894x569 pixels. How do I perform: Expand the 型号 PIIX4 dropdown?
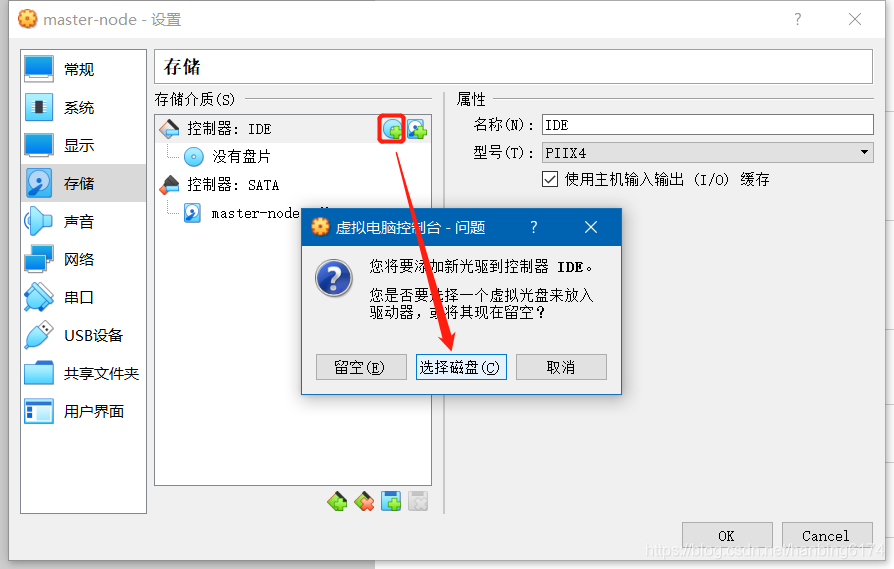[707, 153]
